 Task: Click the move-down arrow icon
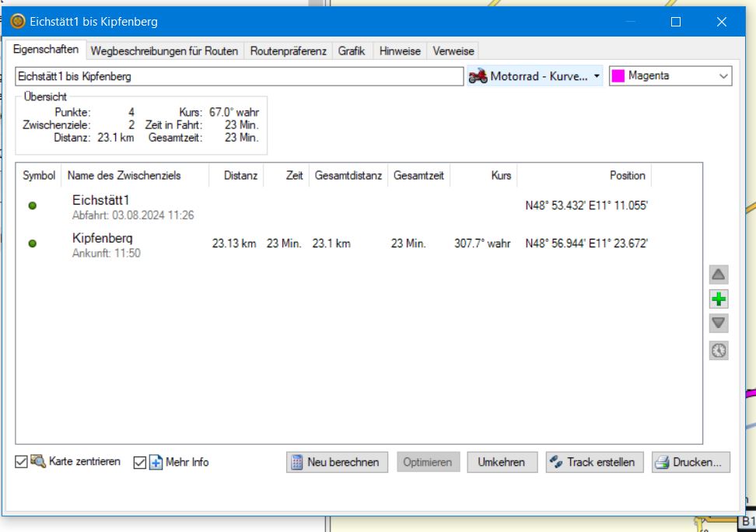(719, 324)
